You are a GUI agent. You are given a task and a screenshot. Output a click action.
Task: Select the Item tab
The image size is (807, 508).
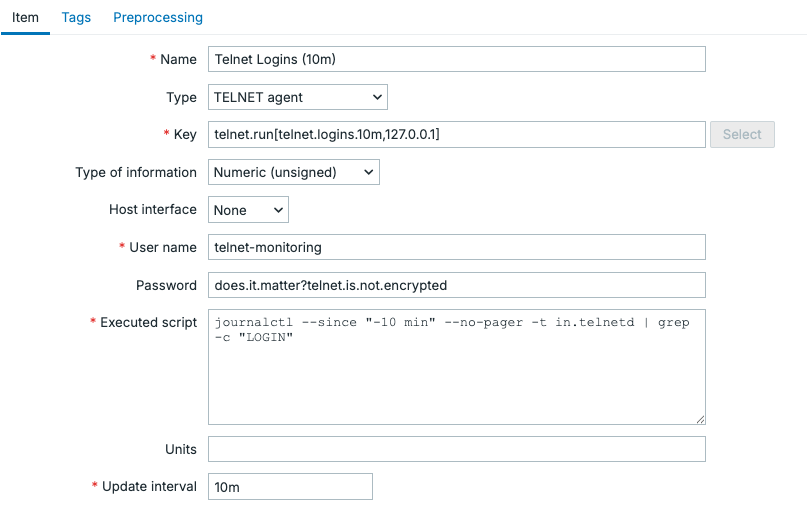(x=25, y=17)
